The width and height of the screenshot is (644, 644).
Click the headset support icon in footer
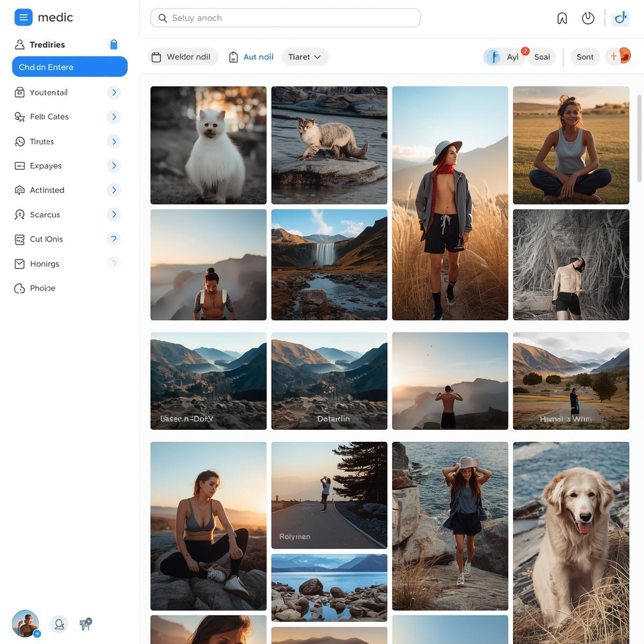59,624
